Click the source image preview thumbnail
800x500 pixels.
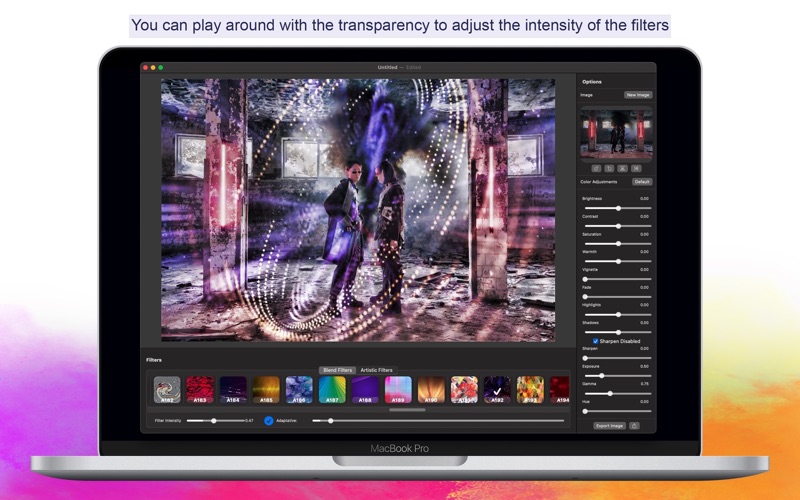616,134
